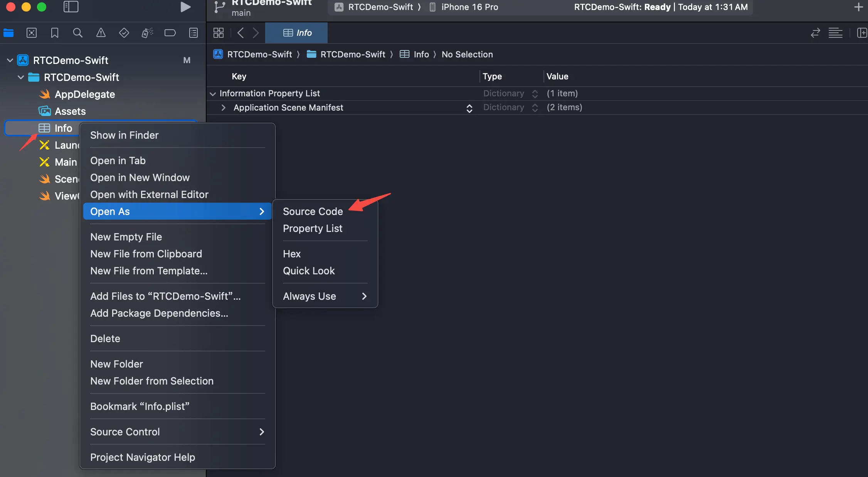Choose Add Package Dependencies
Viewport: 868px width, 477px height.
coord(177,313)
